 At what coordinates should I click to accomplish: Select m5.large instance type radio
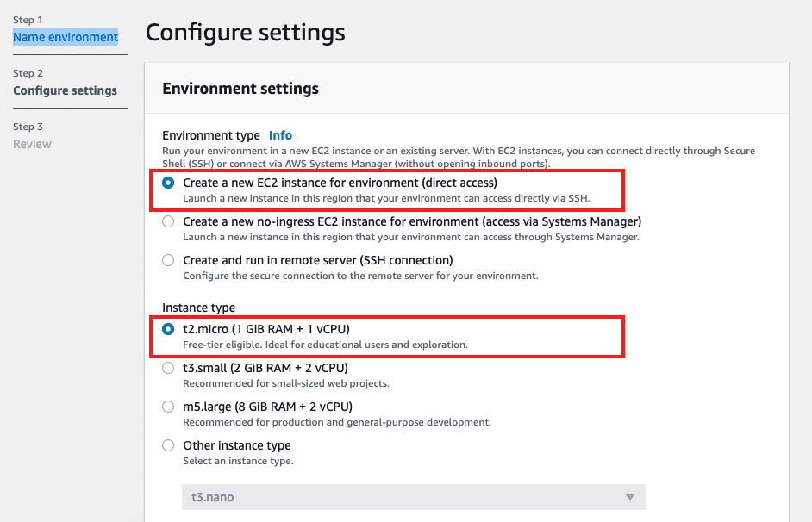pyautogui.click(x=168, y=407)
